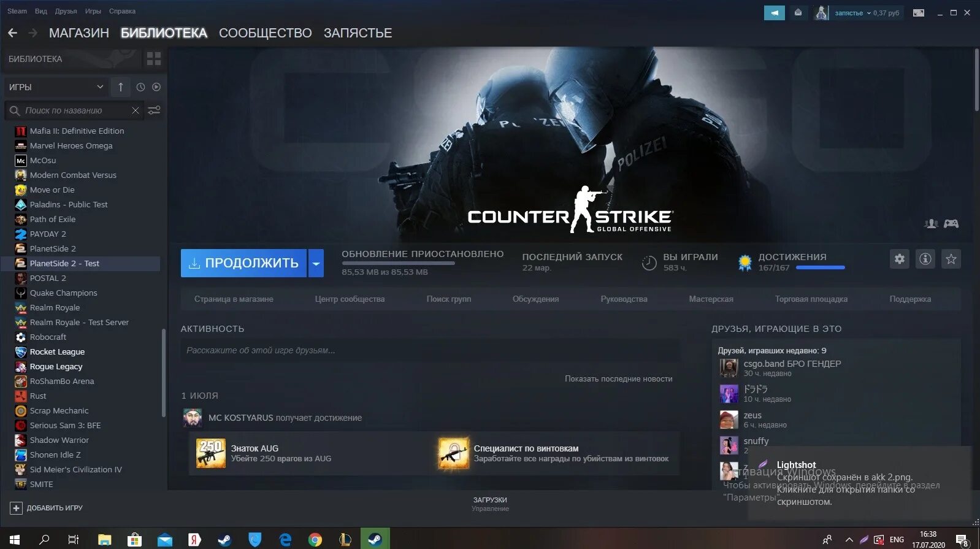Open Google Chrome from the taskbar
980x549 pixels.
[315, 539]
